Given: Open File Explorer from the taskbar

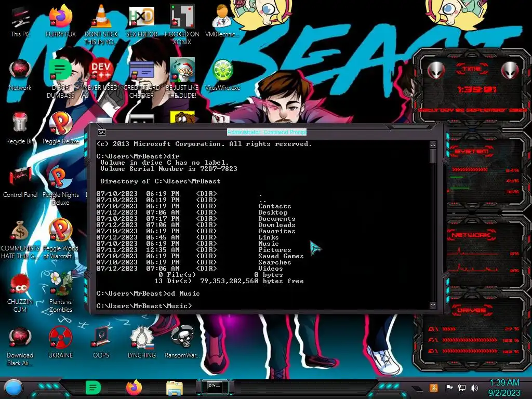Looking at the screenshot, I should tap(175, 388).
